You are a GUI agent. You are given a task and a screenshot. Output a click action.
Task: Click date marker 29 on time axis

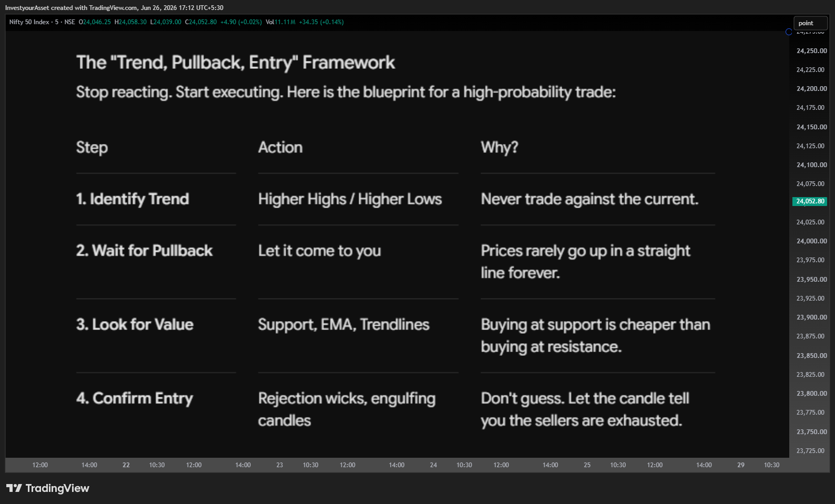[741, 465]
